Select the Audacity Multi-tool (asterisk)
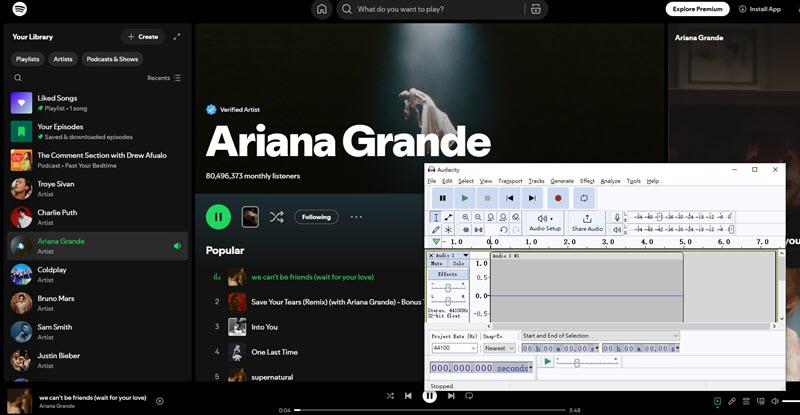Image resolution: width=800 pixels, height=415 pixels. 448,230
